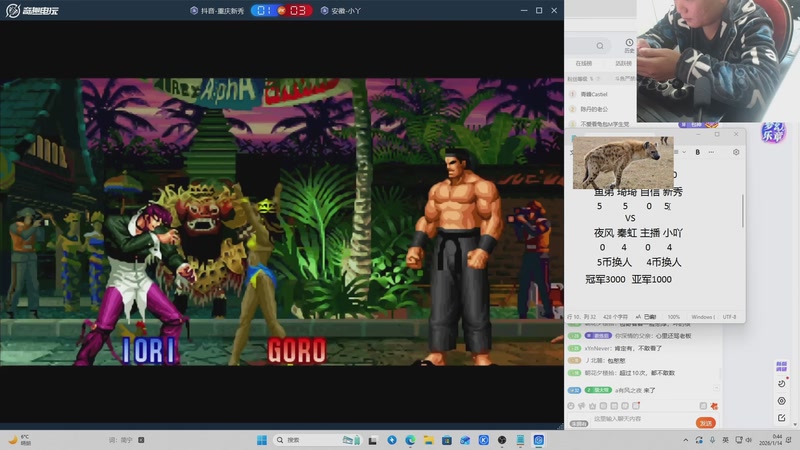Expand the hidden system tray icons chevron
This screenshot has width=800, height=450.
coord(686,440)
